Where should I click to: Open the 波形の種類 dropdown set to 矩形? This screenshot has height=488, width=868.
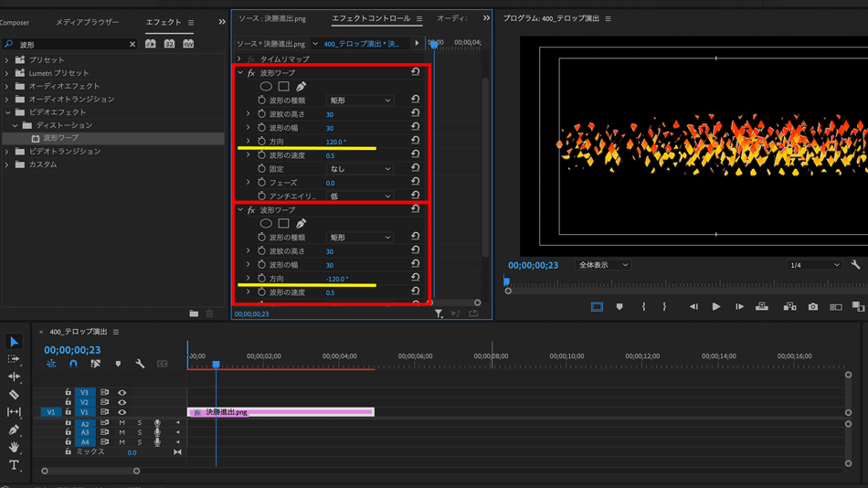(359, 101)
